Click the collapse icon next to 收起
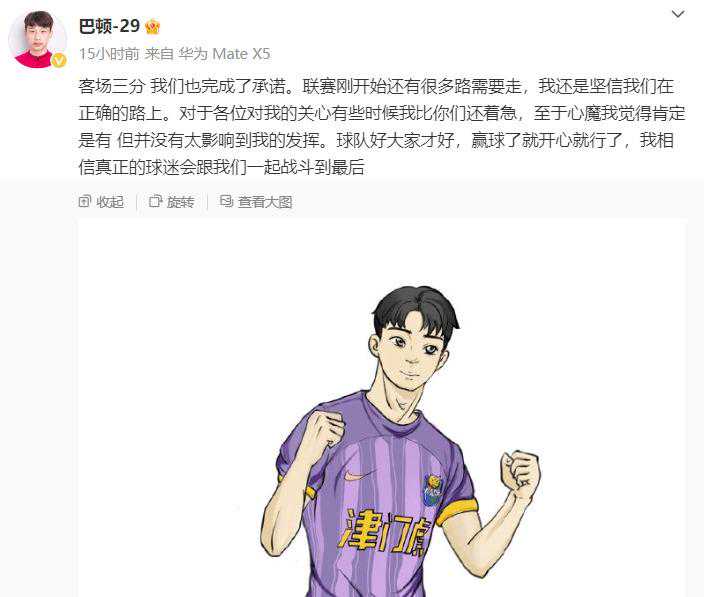 [x=85, y=202]
